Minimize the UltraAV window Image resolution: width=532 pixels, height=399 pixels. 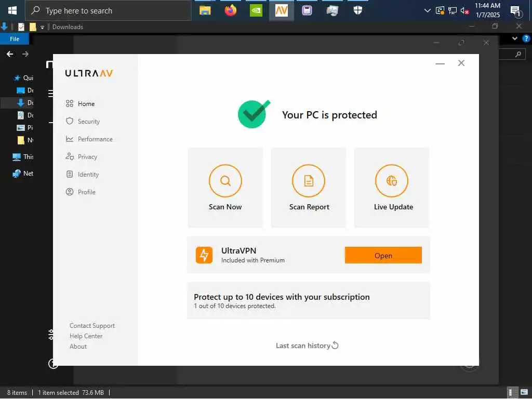[x=440, y=63]
